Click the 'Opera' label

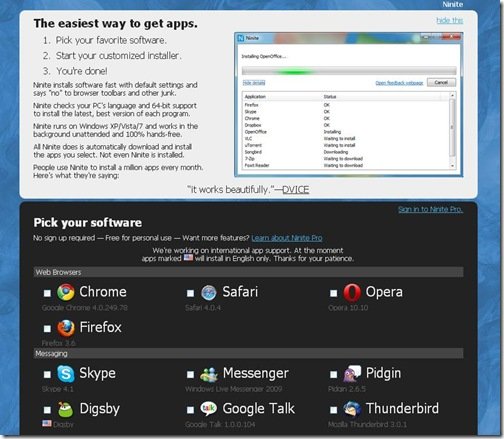click(x=384, y=292)
